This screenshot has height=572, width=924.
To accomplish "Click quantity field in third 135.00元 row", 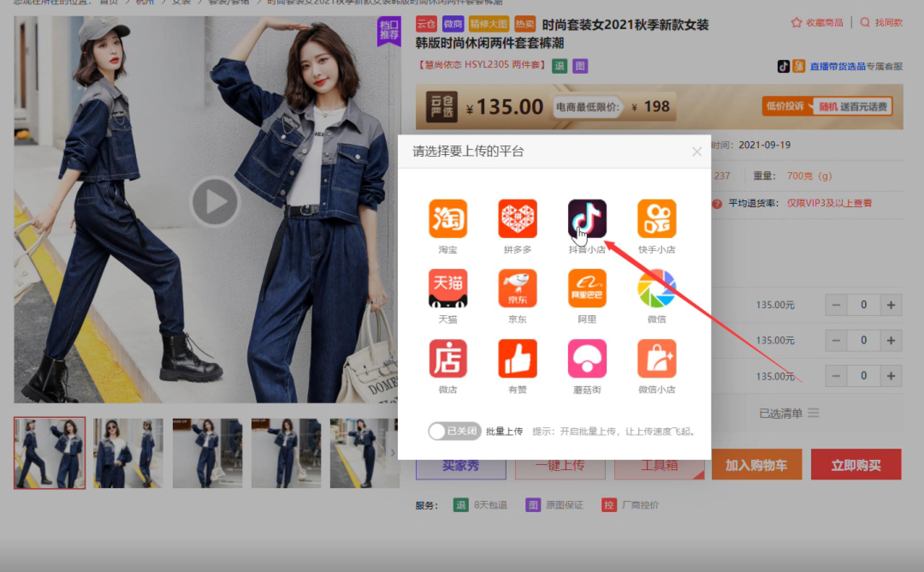I will [x=864, y=376].
